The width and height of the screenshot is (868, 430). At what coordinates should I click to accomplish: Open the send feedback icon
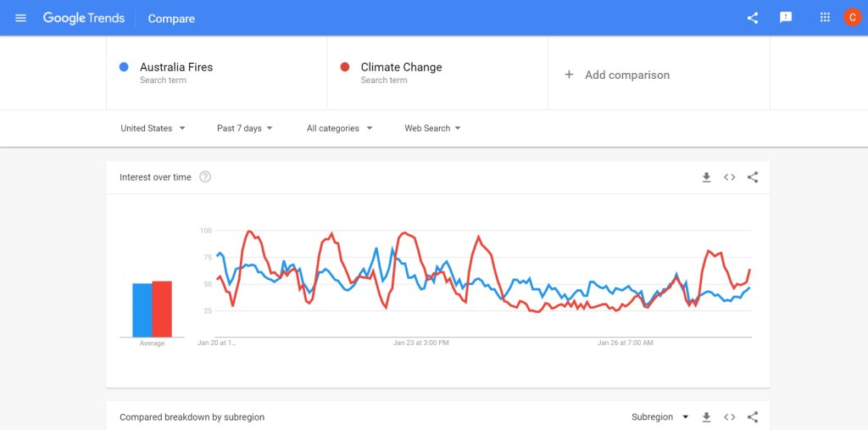coord(786,18)
